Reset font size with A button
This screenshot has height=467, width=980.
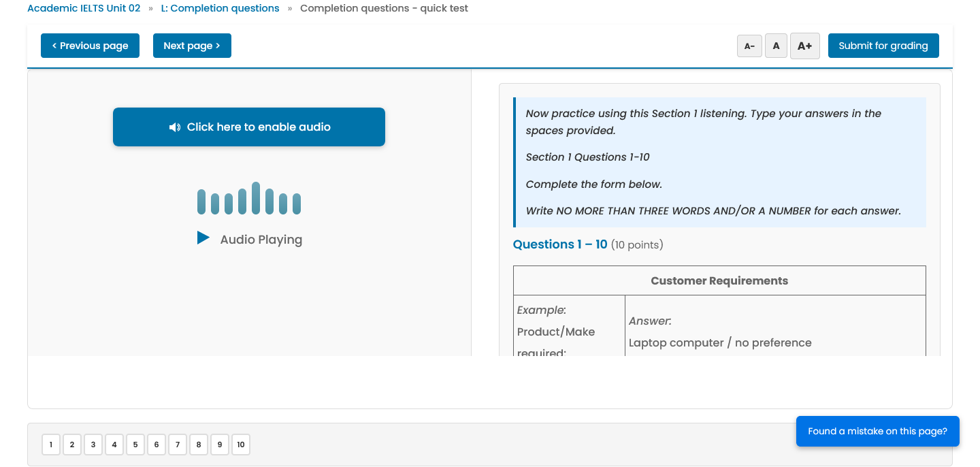(x=776, y=46)
